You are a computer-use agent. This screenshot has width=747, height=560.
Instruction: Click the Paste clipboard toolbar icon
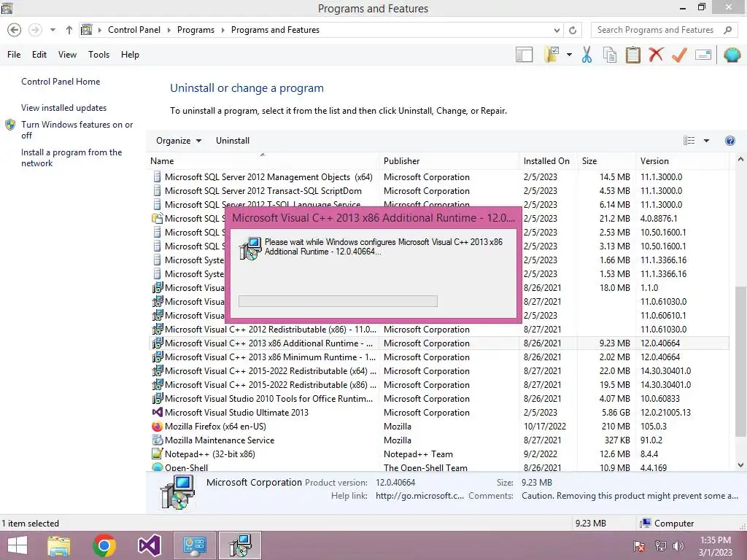click(x=632, y=55)
